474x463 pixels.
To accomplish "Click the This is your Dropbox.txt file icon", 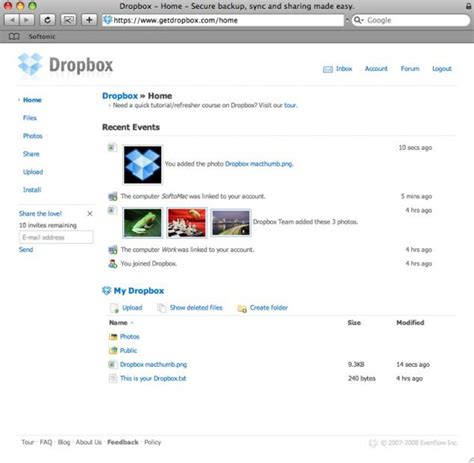I will click(x=113, y=378).
